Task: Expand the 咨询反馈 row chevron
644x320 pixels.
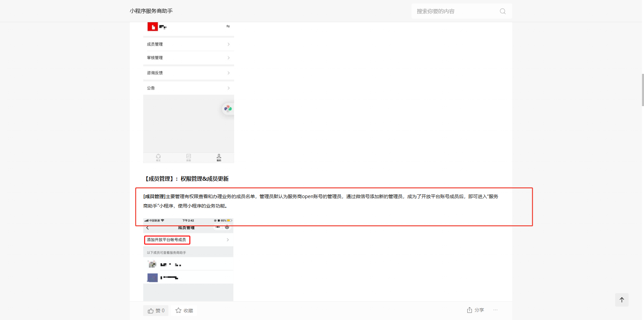Action: (228, 73)
